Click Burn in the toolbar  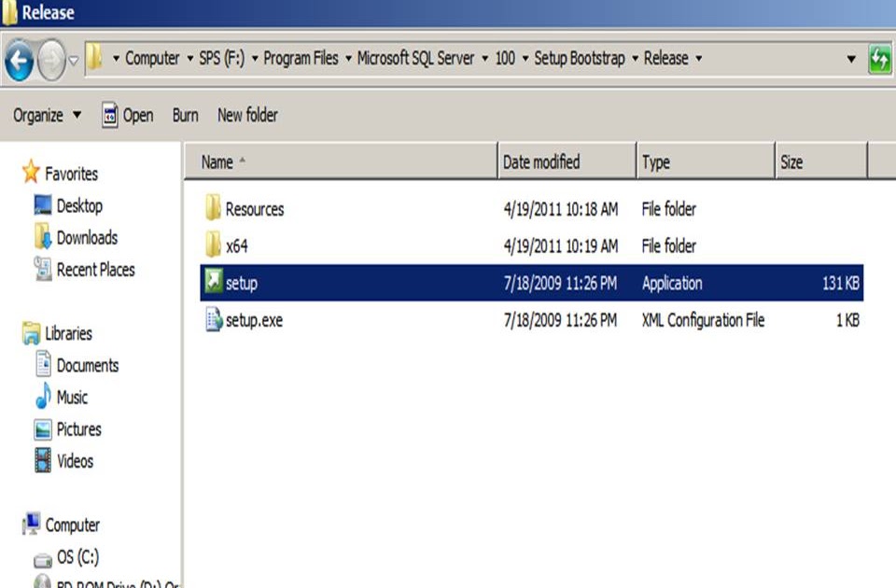tap(185, 116)
